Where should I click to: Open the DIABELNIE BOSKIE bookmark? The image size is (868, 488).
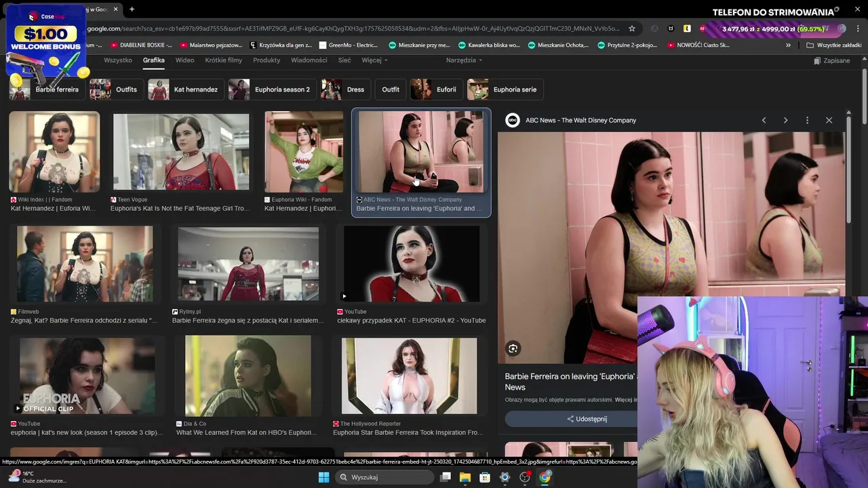click(142, 45)
